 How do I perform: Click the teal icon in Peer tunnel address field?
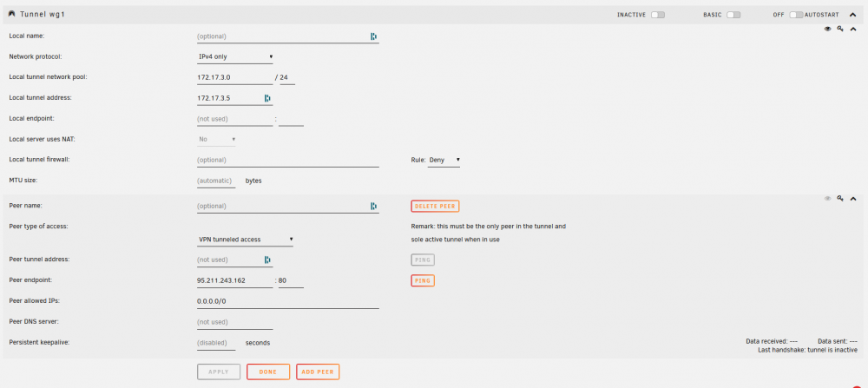(x=267, y=260)
